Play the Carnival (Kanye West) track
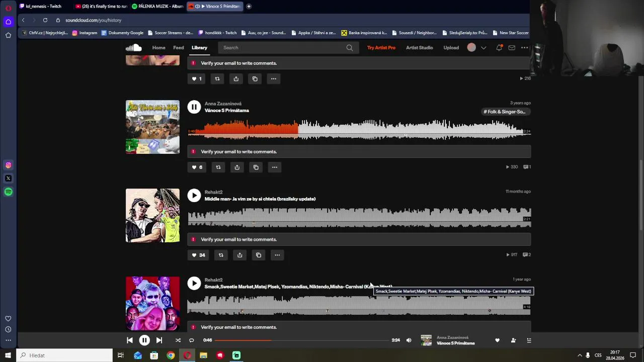Screen dimensions: 644x362 pyautogui.click(x=194, y=283)
